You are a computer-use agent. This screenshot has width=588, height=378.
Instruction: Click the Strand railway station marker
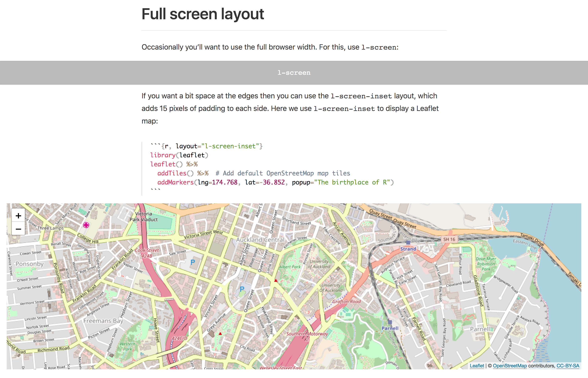coord(408,242)
